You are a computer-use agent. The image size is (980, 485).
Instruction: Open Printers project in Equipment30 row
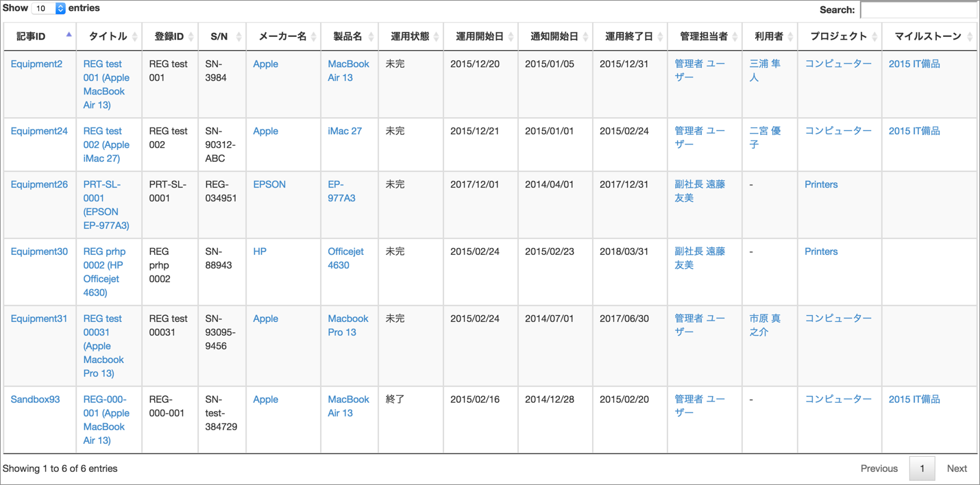[821, 251]
